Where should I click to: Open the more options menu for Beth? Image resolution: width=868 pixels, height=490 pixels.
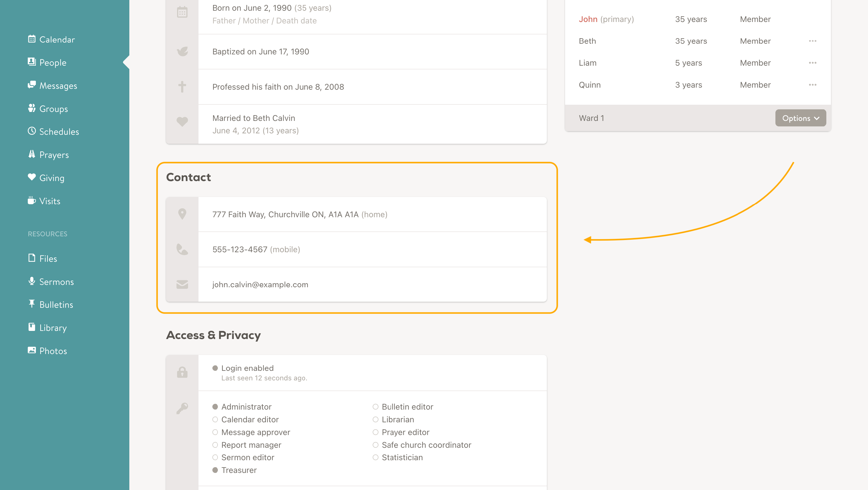(812, 41)
